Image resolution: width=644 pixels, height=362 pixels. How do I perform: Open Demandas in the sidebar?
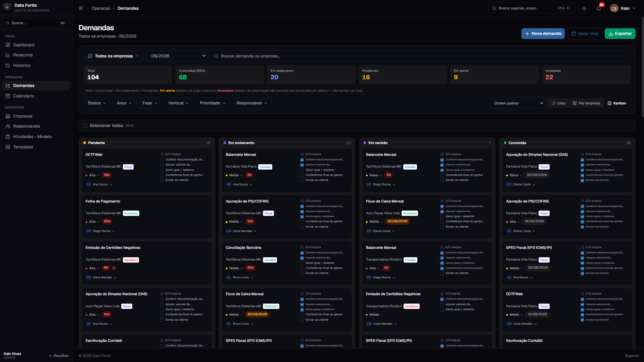(36, 86)
